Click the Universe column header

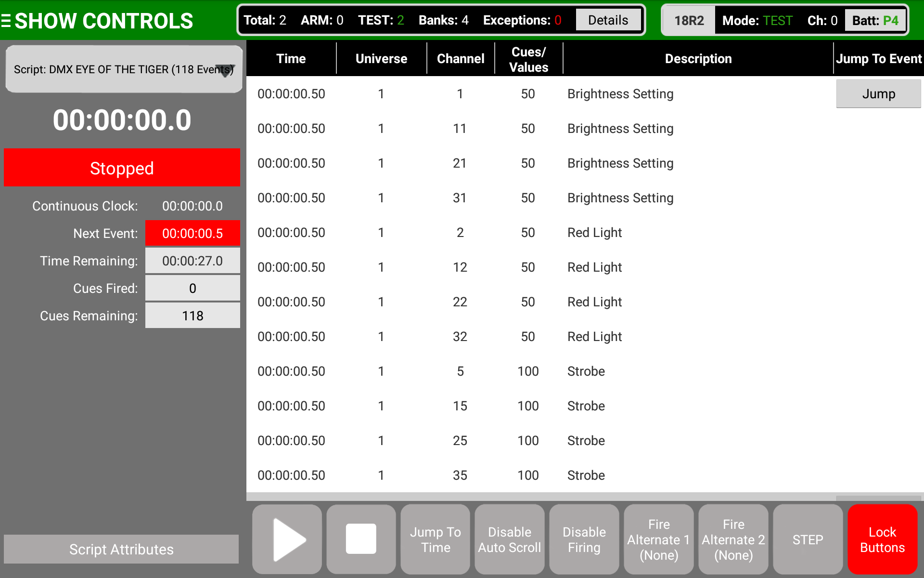click(381, 59)
